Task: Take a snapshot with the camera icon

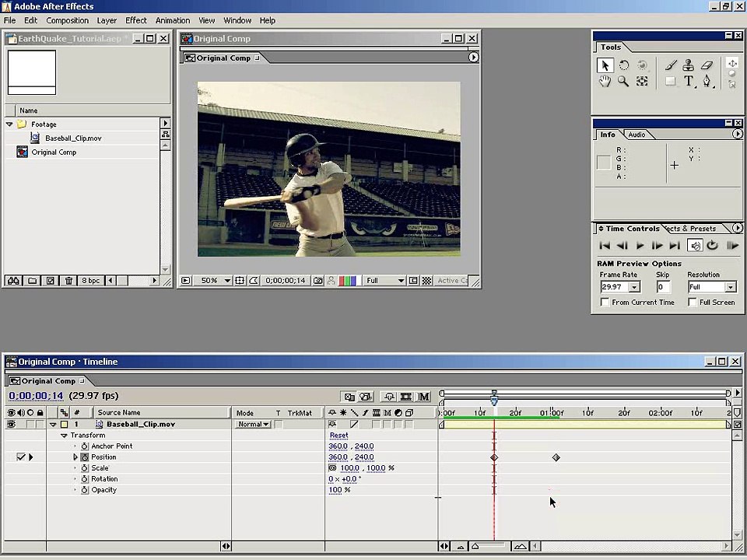Action: pos(317,281)
